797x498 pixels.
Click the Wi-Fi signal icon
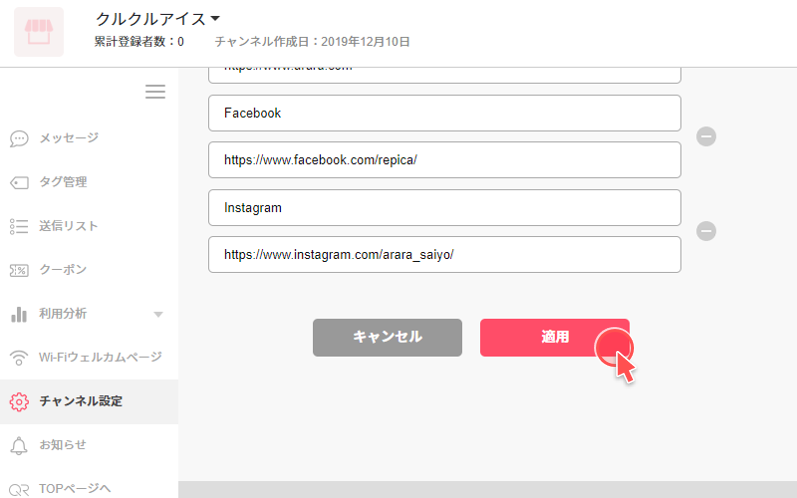coord(19,358)
